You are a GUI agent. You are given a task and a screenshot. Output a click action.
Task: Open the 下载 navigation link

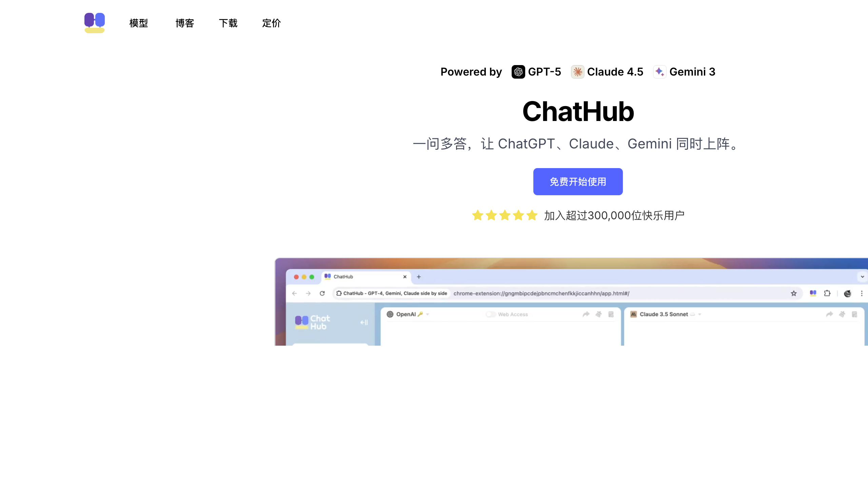click(x=228, y=23)
